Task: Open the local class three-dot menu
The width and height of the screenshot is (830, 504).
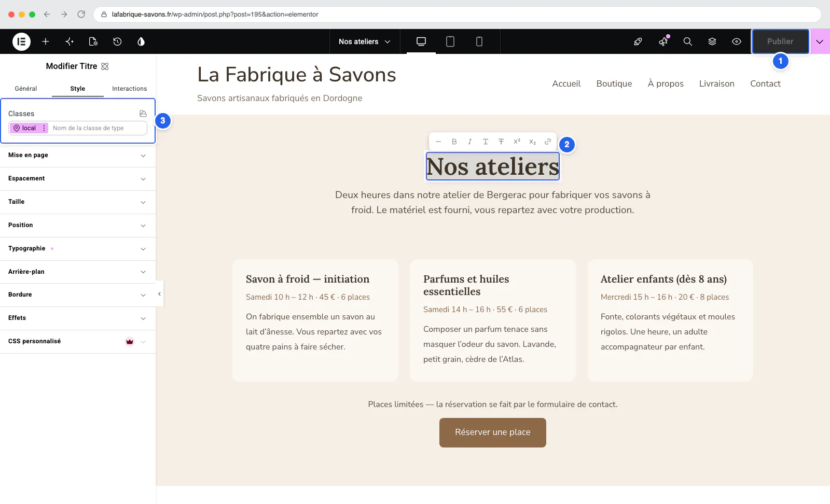Action: [44, 128]
